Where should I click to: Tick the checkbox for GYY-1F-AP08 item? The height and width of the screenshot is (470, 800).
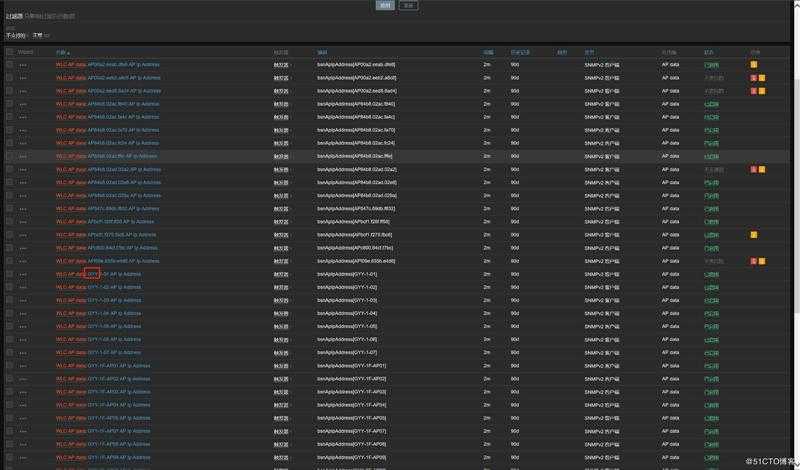(9, 444)
